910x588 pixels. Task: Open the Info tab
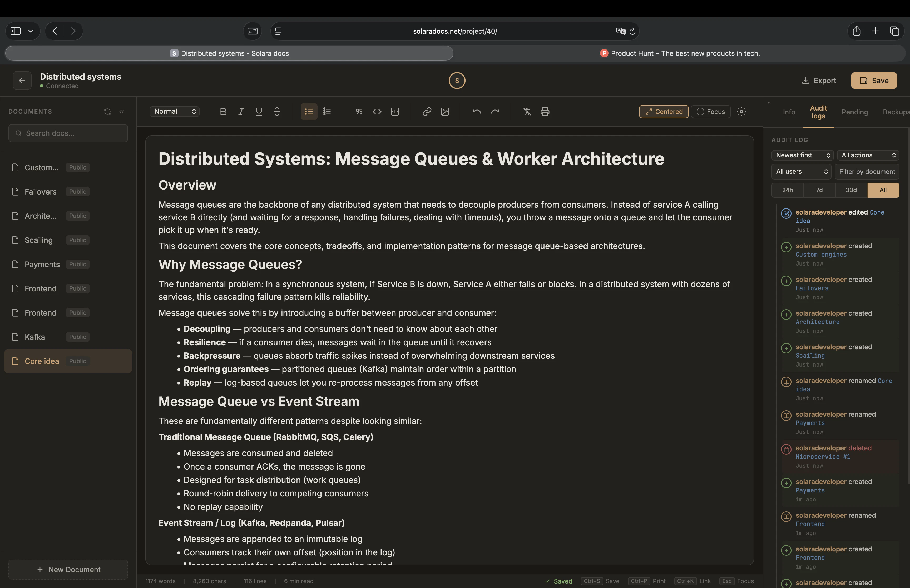point(789,112)
